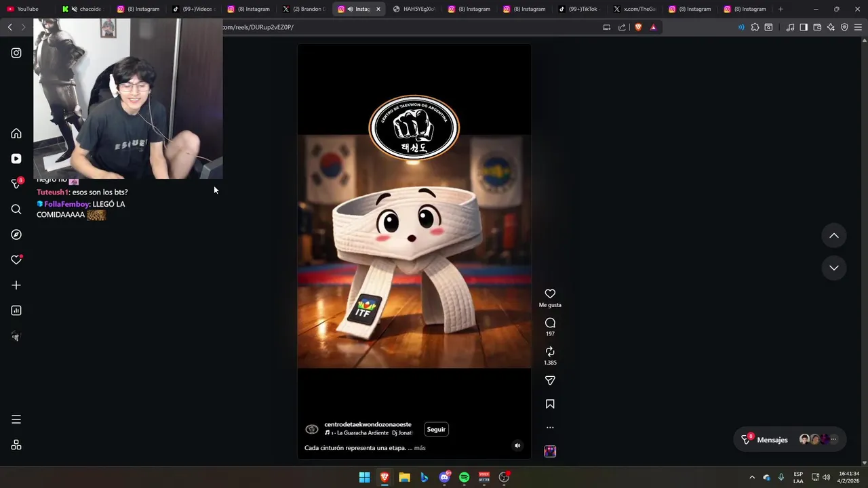Click the blue media audio indicator icon
868x488 pixels.
[x=741, y=27]
